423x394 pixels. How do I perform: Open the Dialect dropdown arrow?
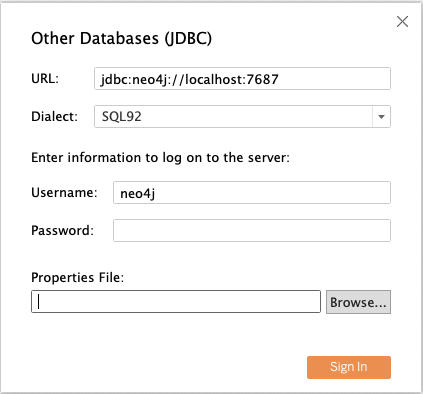pyautogui.click(x=381, y=117)
